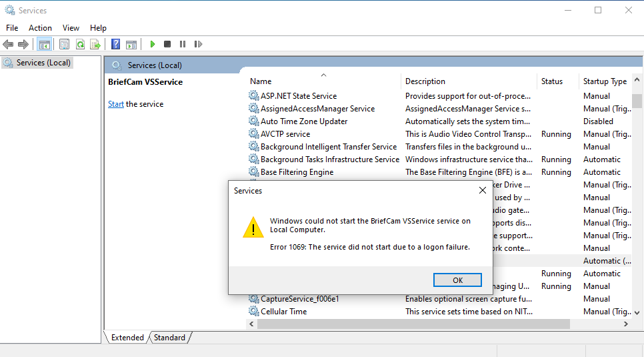Click the Export List toolbar icon
The width and height of the screenshot is (644, 357).
point(95,44)
